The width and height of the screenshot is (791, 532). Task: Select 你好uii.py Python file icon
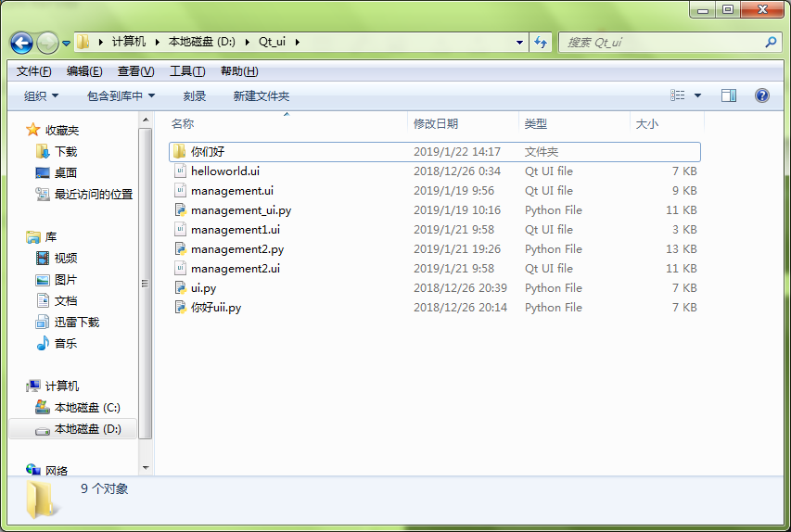tap(180, 307)
